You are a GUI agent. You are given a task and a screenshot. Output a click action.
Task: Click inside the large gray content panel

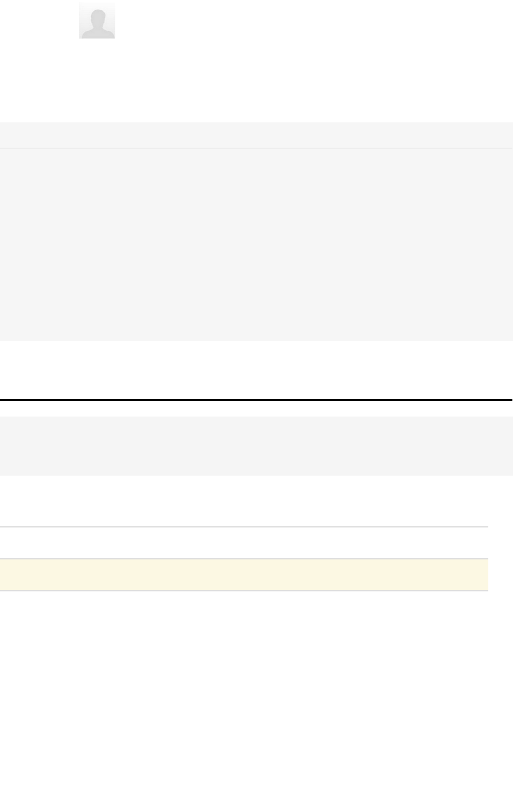click(x=256, y=245)
